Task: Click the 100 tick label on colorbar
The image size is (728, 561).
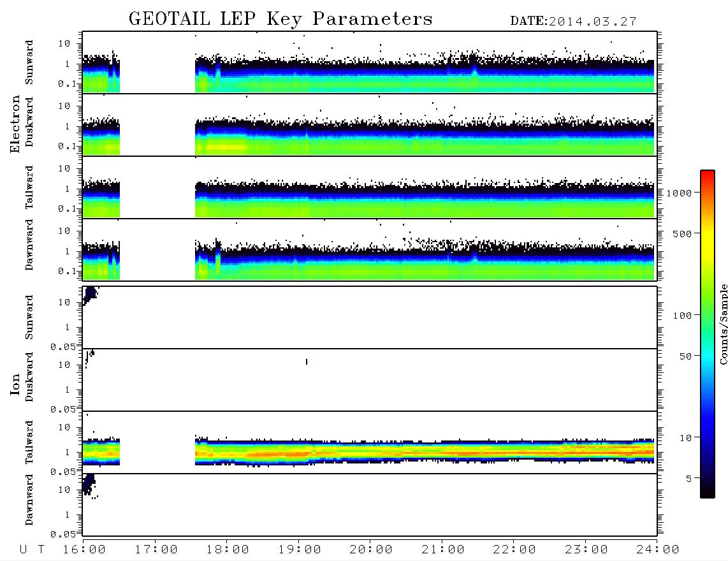Action: pos(683,316)
